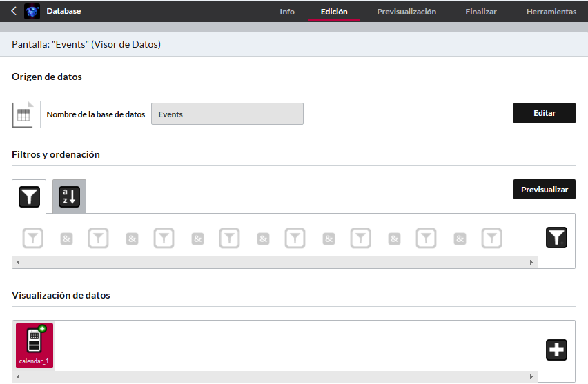The width and height of the screenshot is (588, 384).
Task: Select the filter funnel tab
Action: (29, 196)
